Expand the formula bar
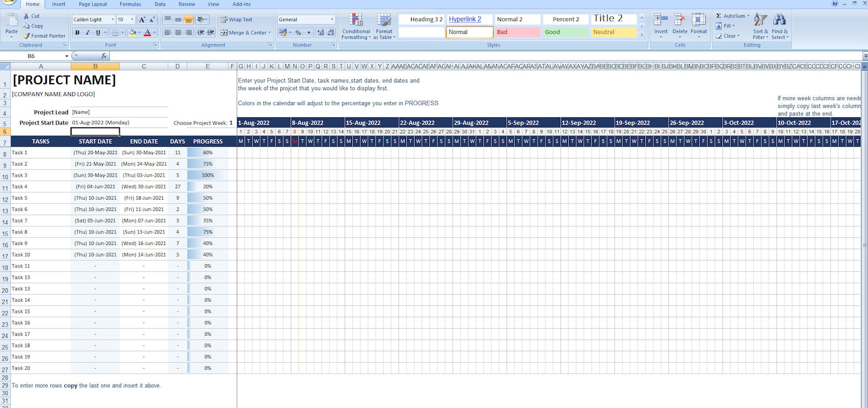 click(x=865, y=56)
